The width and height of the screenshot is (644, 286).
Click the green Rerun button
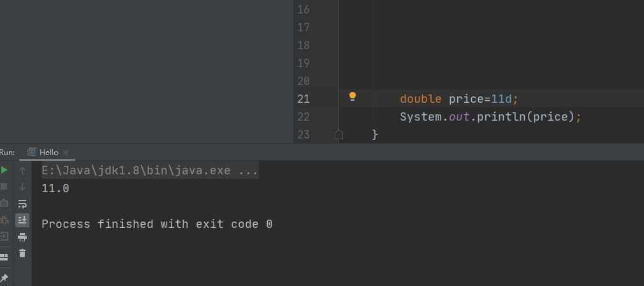click(4, 170)
